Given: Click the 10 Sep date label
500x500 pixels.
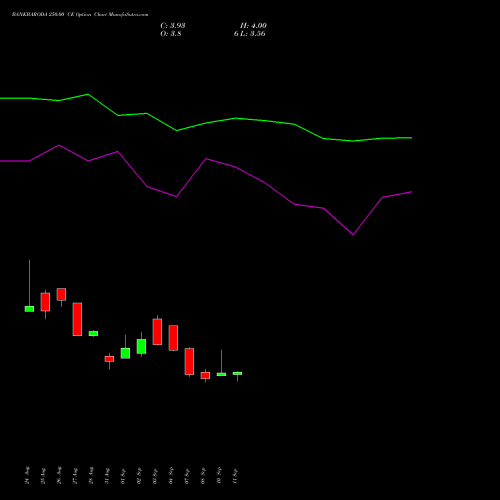Looking at the screenshot, I should [x=219, y=475].
